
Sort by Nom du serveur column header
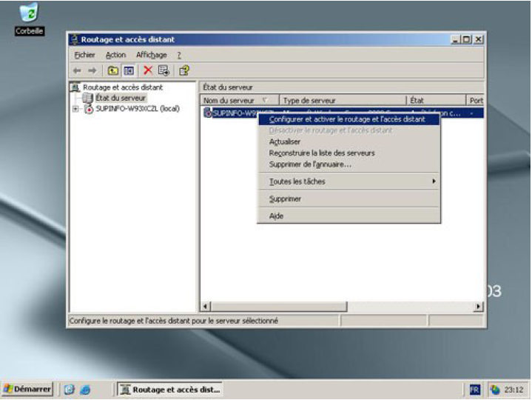[x=240, y=101]
